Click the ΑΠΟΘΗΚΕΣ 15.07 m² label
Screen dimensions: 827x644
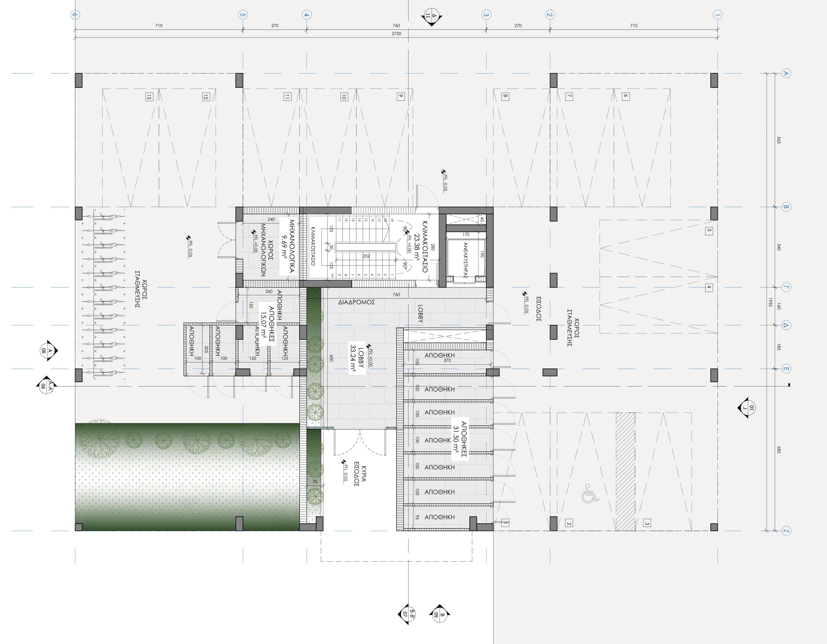click(x=268, y=324)
